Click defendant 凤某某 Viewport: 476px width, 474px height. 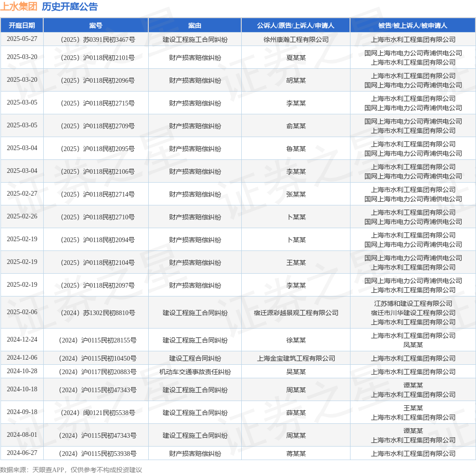[x=413, y=345]
